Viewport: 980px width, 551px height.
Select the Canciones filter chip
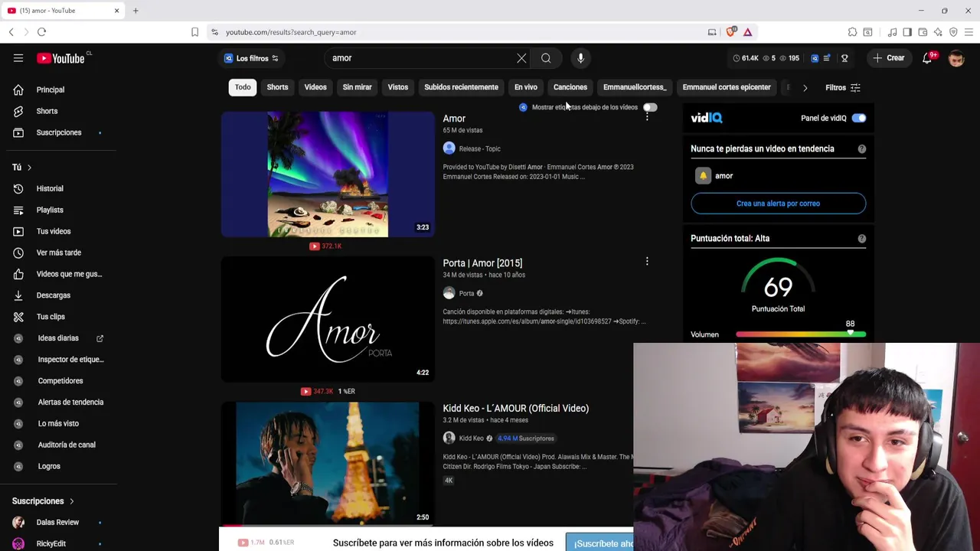570,87
